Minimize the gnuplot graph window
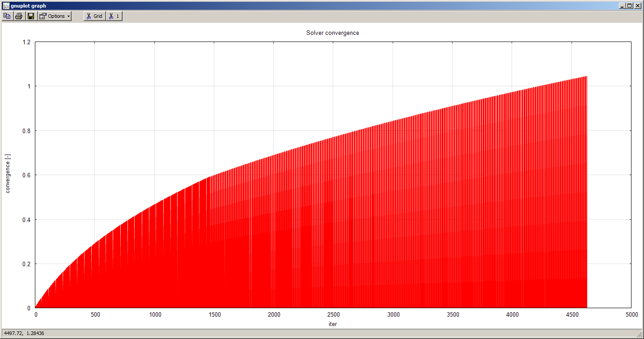Image resolution: width=644 pixels, height=339 pixels. tap(622, 6)
